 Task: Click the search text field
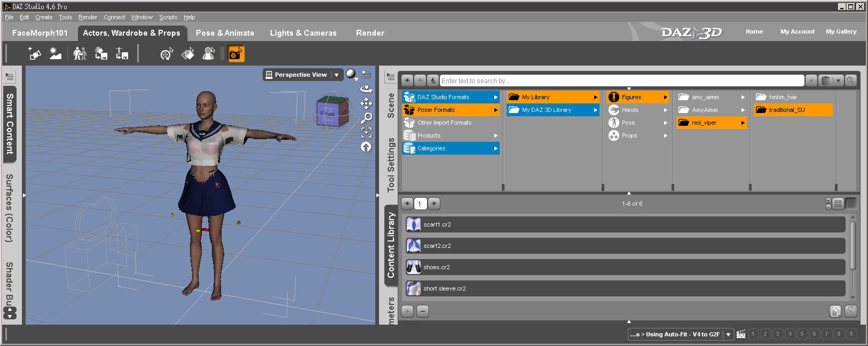point(622,81)
